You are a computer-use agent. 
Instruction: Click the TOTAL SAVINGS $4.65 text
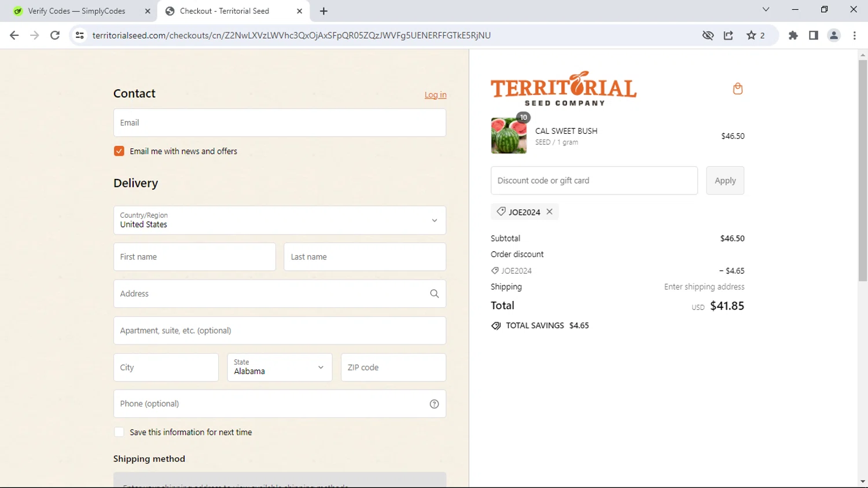(547, 325)
